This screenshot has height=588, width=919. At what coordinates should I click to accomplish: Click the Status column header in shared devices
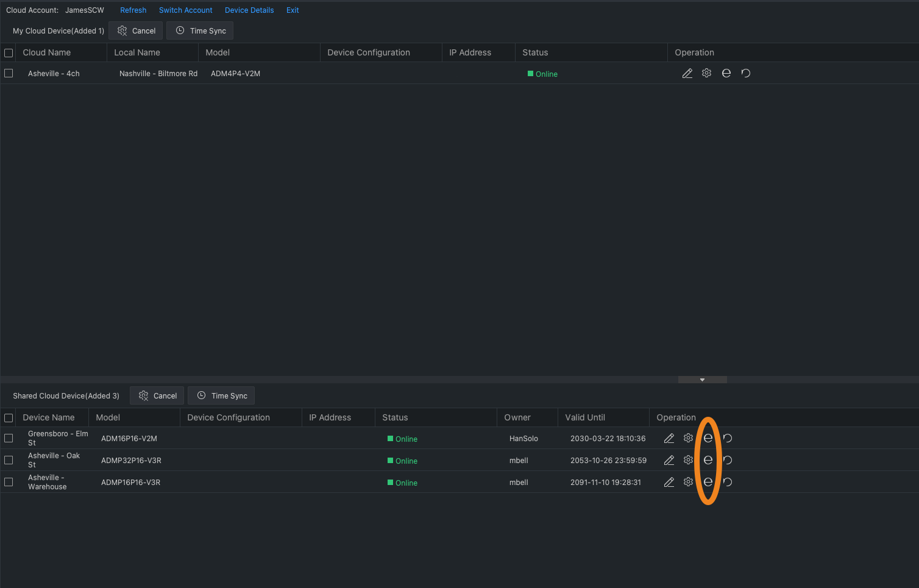click(x=395, y=417)
